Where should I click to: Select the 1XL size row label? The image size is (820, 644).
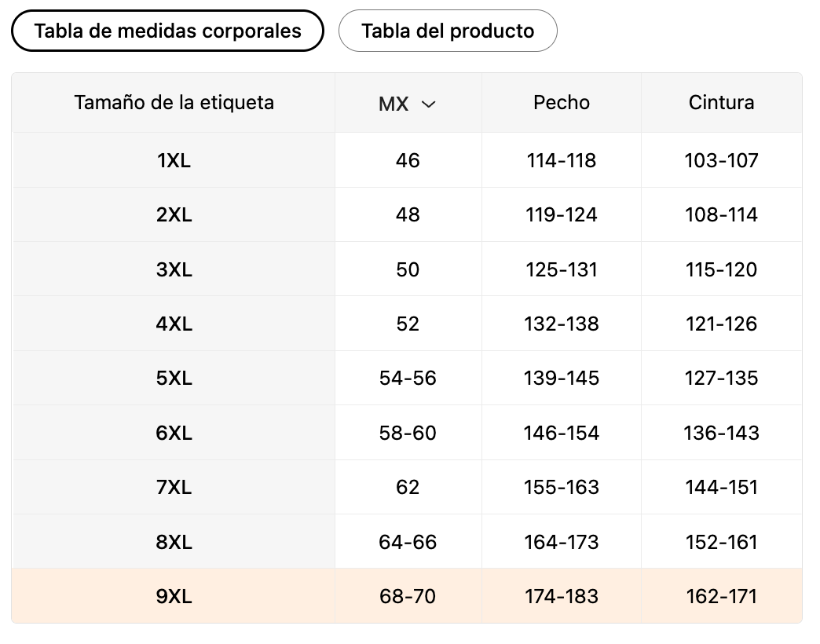click(x=174, y=161)
